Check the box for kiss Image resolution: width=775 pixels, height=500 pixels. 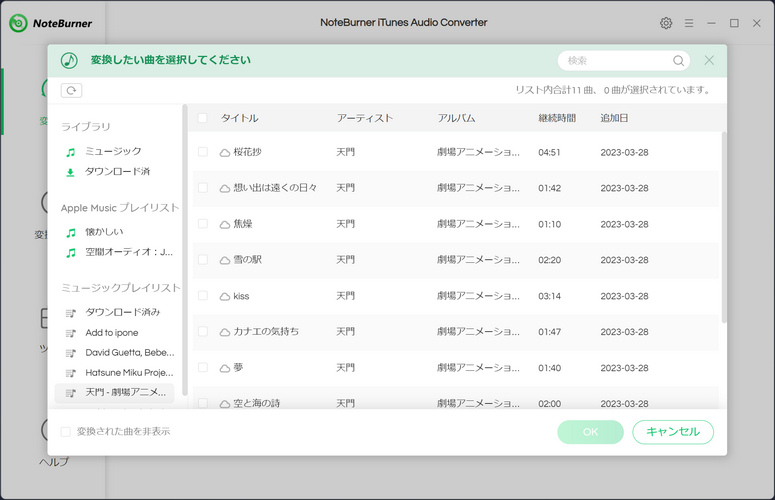(x=203, y=295)
